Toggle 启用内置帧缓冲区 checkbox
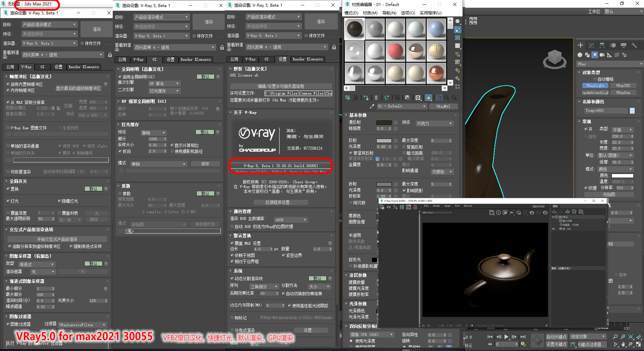 (x=8, y=84)
